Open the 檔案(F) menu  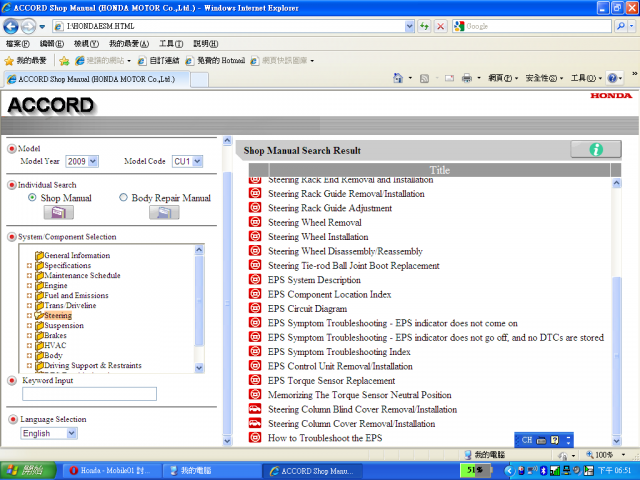pyautogui.click(x=18, y=44)
